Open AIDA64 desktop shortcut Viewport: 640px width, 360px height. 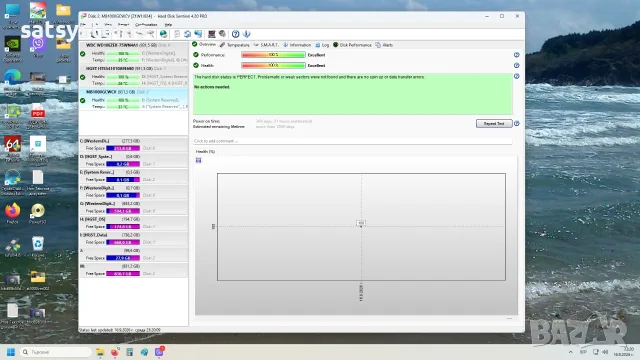click(x=12, y=148)
